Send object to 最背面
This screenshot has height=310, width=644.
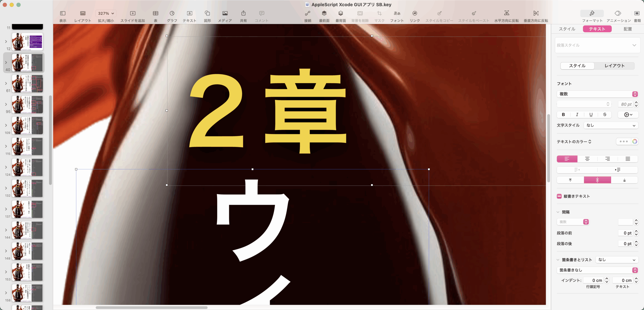click(341, 13)
